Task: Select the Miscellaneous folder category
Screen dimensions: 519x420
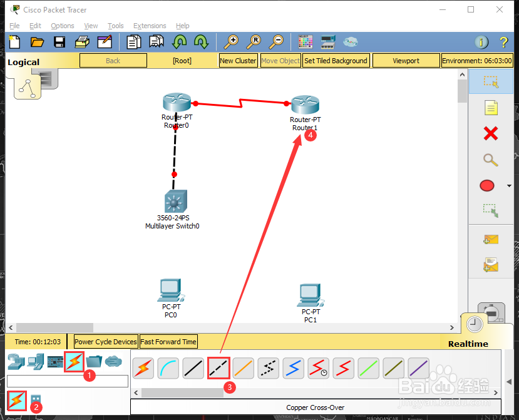Action: [x=94, y=361]
